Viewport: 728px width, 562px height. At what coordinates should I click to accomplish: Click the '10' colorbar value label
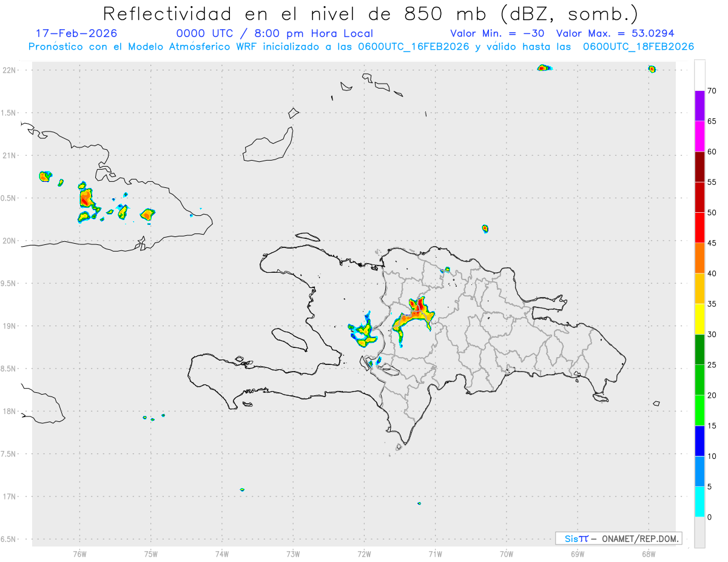tap(712, 456)
